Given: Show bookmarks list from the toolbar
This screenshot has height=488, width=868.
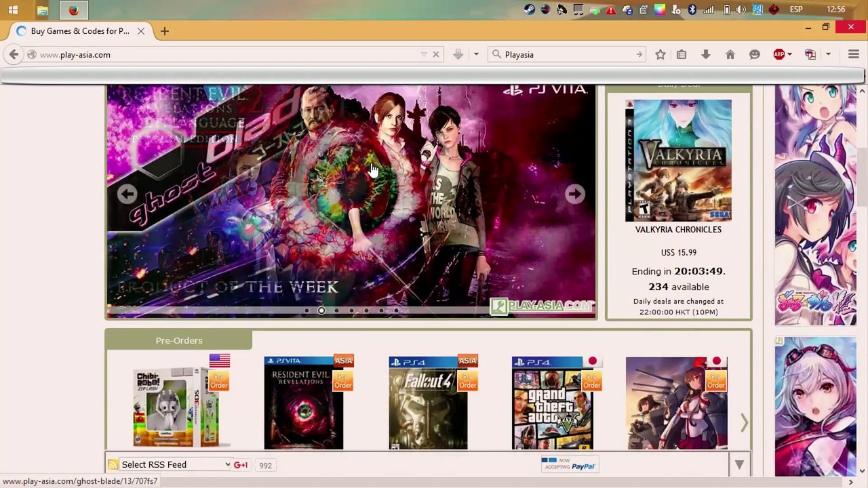Looking at the screenshot, I should [682, 54].
